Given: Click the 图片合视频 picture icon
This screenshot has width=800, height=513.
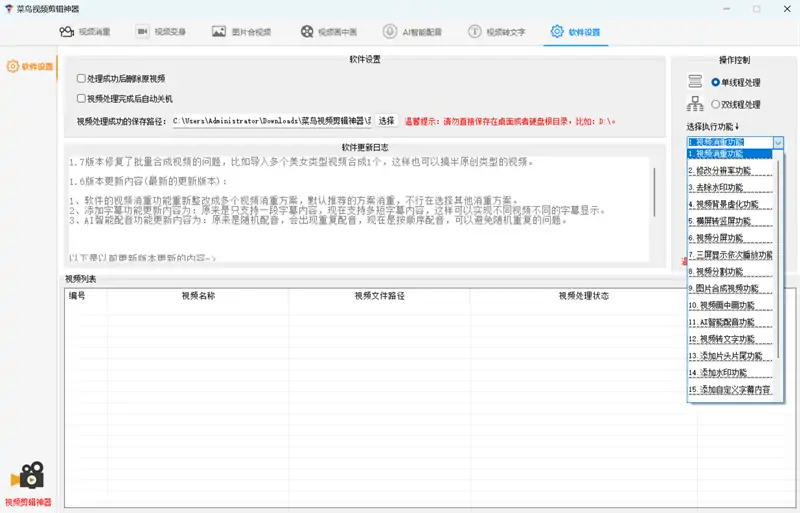Looking at the screenshot, I should (219, 32).
